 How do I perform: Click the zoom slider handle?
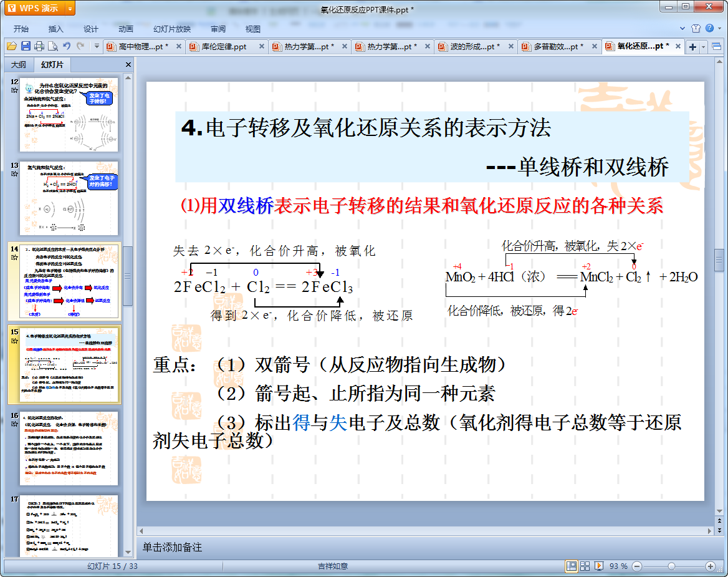(x=671, y=566)
